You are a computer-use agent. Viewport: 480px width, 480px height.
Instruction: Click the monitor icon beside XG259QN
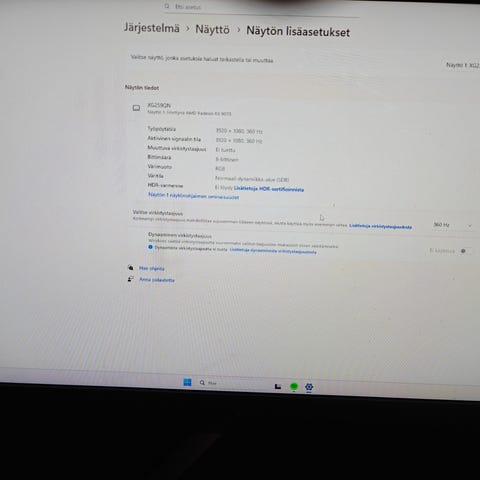136,108
